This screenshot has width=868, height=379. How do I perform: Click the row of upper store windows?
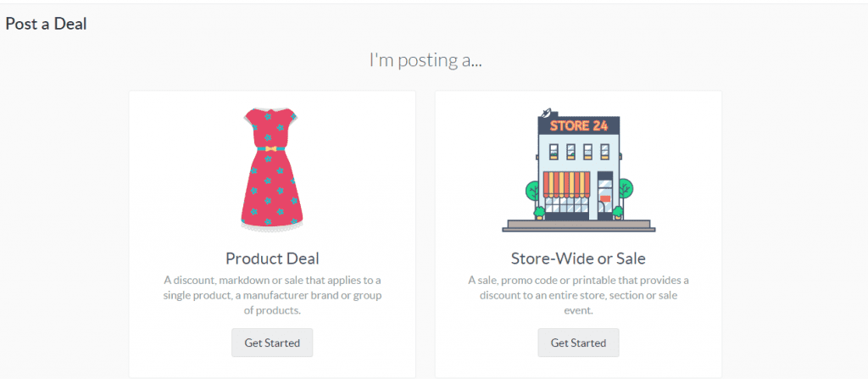click(x=578, y=151)
